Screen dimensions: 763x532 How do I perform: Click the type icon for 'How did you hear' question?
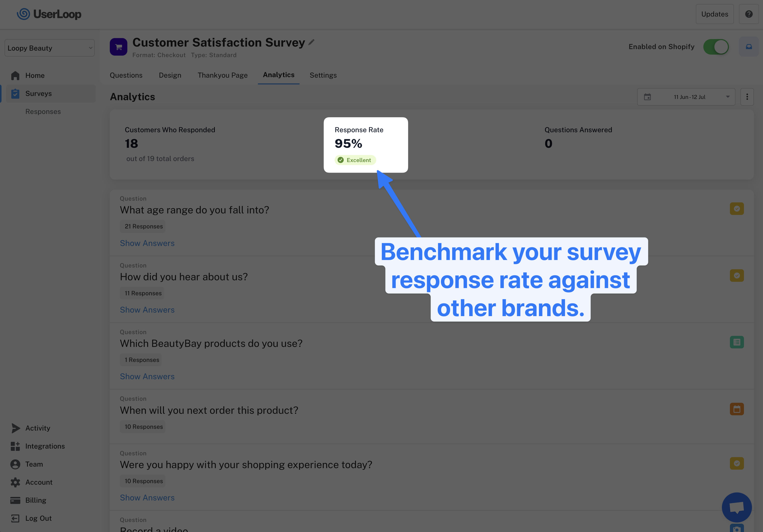(737, 275)
